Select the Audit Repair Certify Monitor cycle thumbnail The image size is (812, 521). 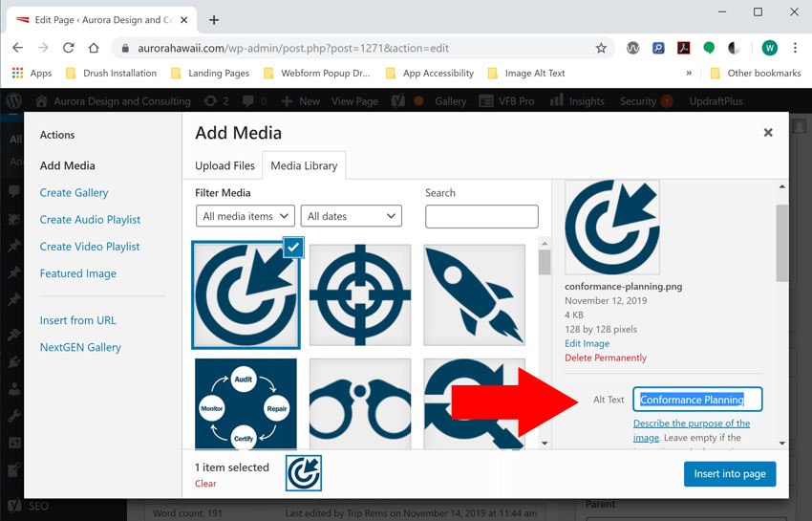(246, 403)
